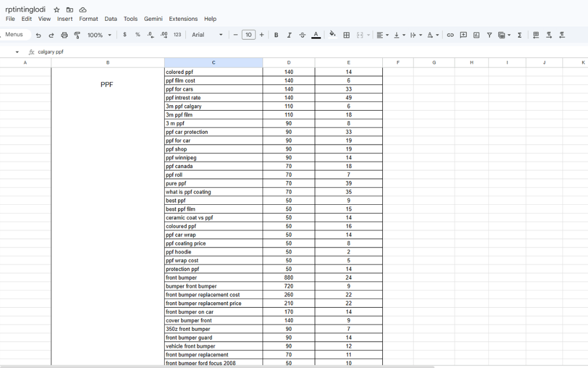Viewport: 588px width, 368px height.
Task: Click the Undo arrow icon
Action: click(x=38, y=35)
